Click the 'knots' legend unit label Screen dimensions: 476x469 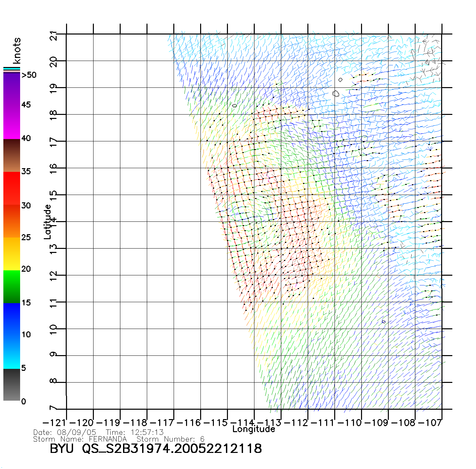[x=17, y=51]
